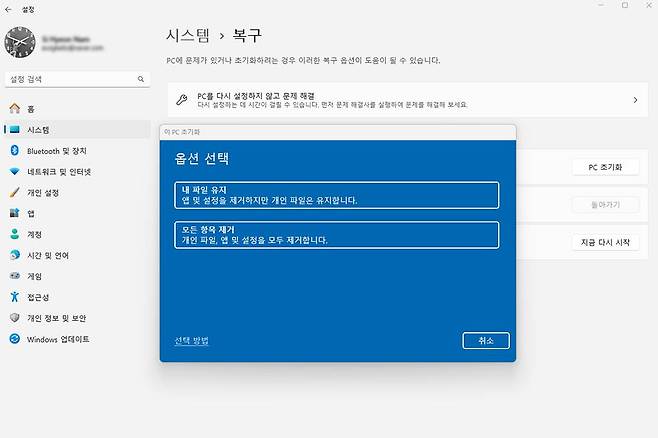Screen dimensions: 658x438
Task: Select Windows 업데이트 menu label
Action: (58, 339)
